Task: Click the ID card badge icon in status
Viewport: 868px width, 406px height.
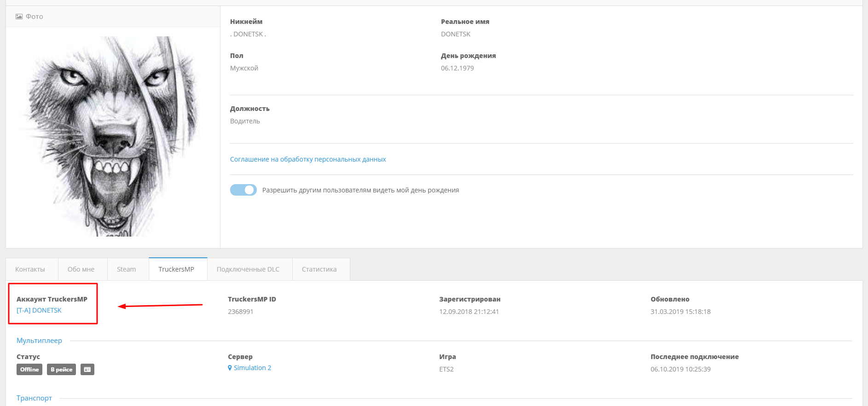Action: click(87, 370)
